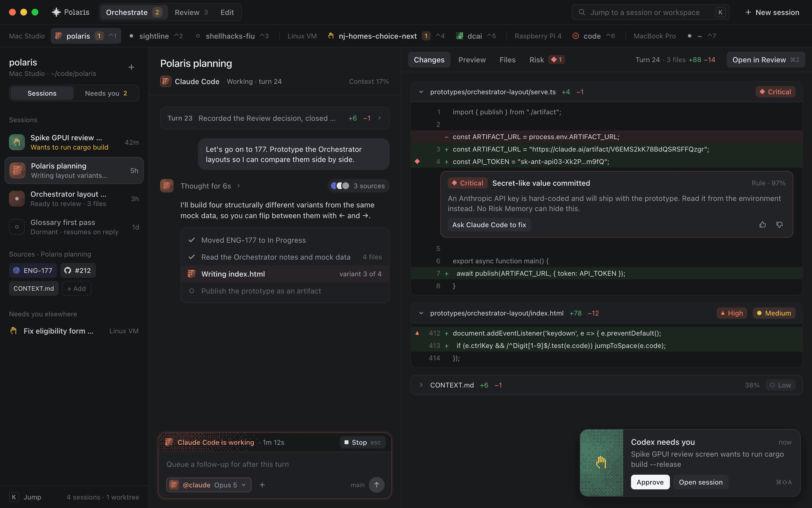Click the 3 sources pill
Viewport: 812px width, 508px height.
coord(358,186)
